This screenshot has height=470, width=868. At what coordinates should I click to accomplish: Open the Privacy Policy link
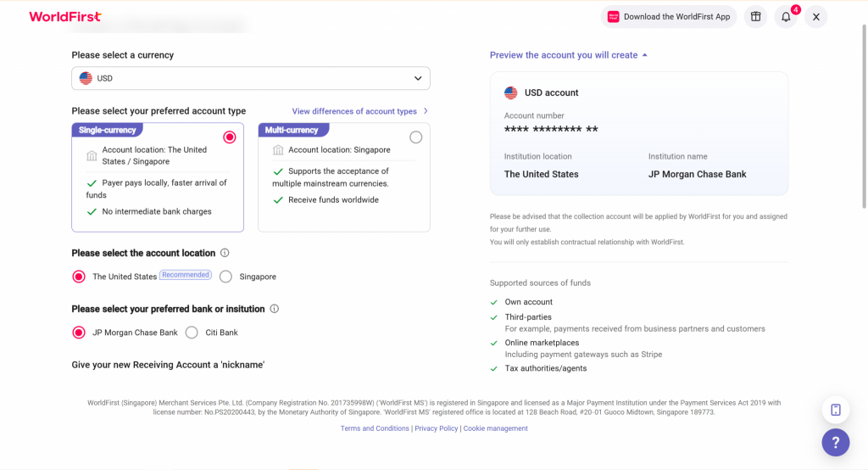click(436, 428)
